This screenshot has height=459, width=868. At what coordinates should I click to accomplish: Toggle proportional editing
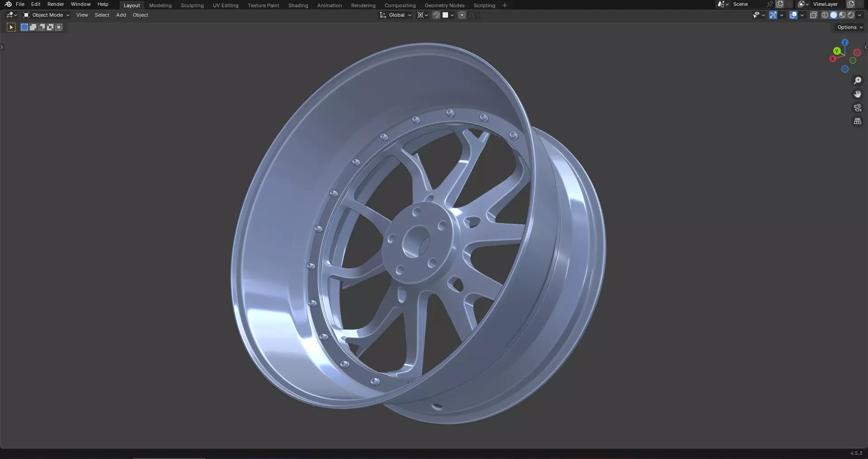click(x=462, y=15)
